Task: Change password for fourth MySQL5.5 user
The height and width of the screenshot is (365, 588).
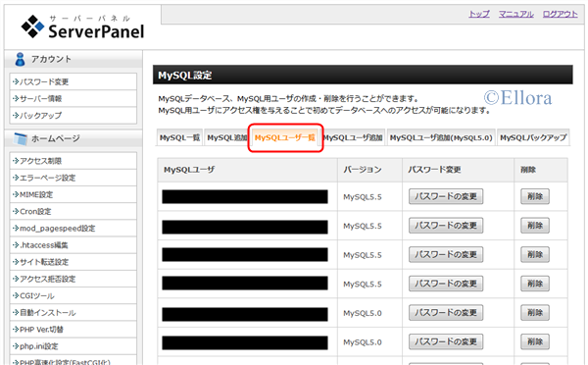Action: pos(446,284)
